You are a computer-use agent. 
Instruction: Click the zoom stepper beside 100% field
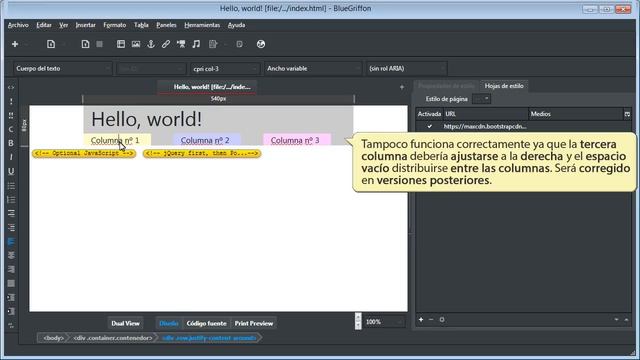tap(358, 321)
